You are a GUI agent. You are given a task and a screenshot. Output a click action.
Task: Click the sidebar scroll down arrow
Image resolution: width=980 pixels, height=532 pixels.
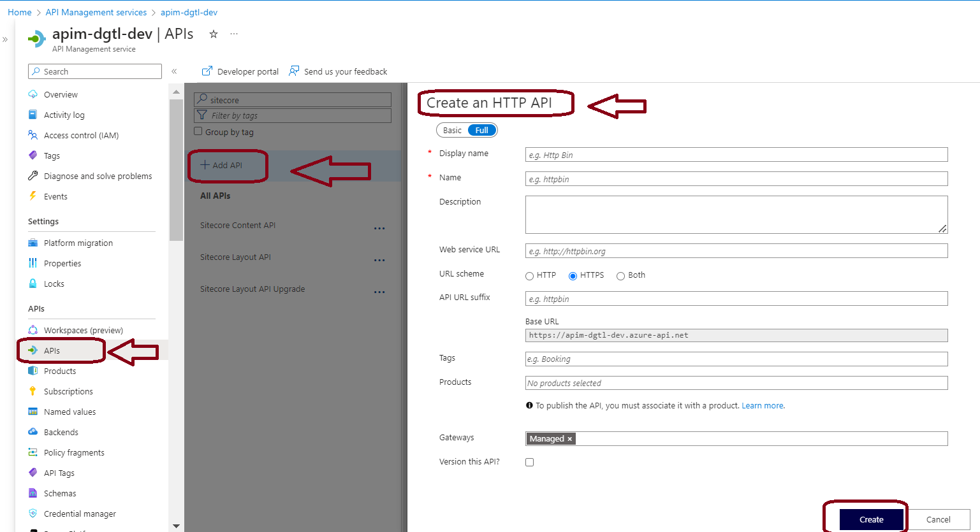tap(177, 526)
